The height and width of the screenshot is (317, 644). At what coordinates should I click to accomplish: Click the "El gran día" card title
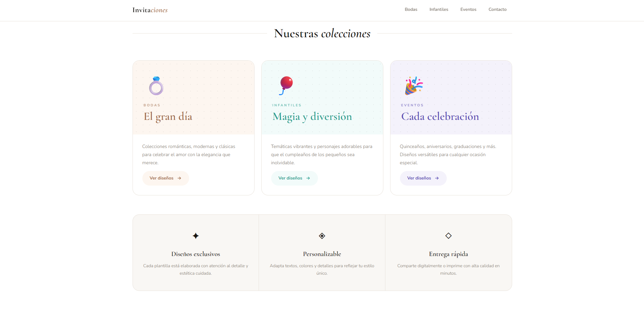pos(168,117)
